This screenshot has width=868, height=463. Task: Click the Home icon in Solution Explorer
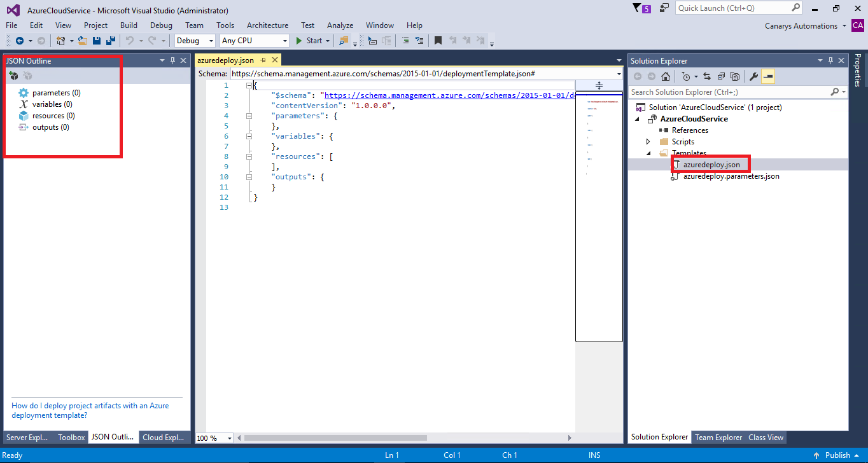(x=665, y=76)
